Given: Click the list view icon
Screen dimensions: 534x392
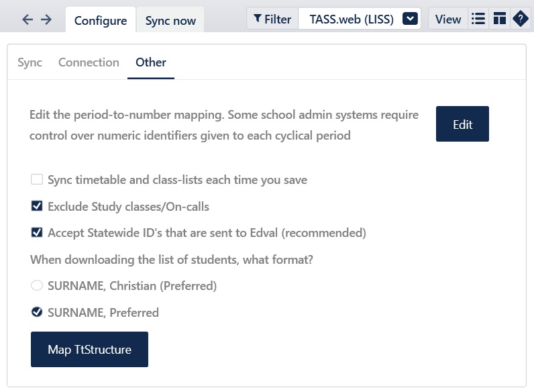Looking at the screenshot, I should [478, 19].
